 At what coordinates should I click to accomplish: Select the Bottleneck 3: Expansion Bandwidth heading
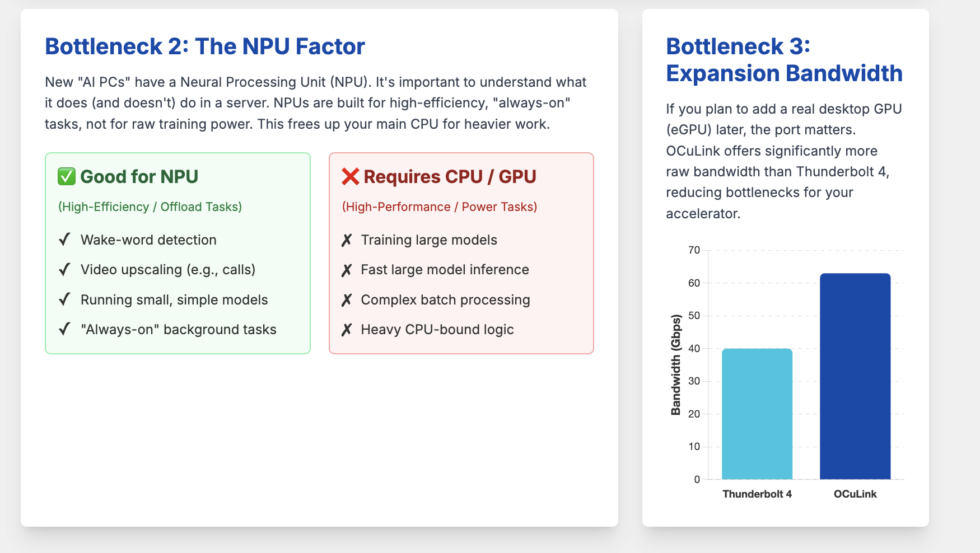[784, 60]
